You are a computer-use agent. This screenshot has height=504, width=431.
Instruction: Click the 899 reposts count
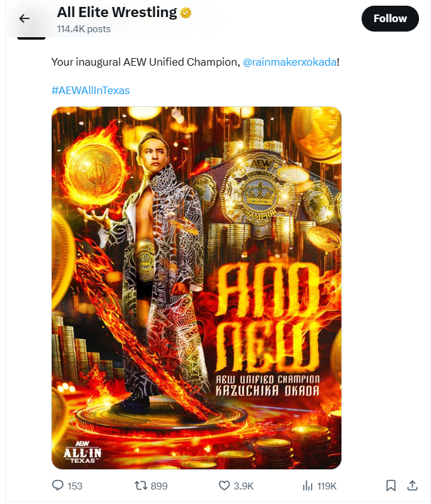pyautogui.click(x=159, y=486)
